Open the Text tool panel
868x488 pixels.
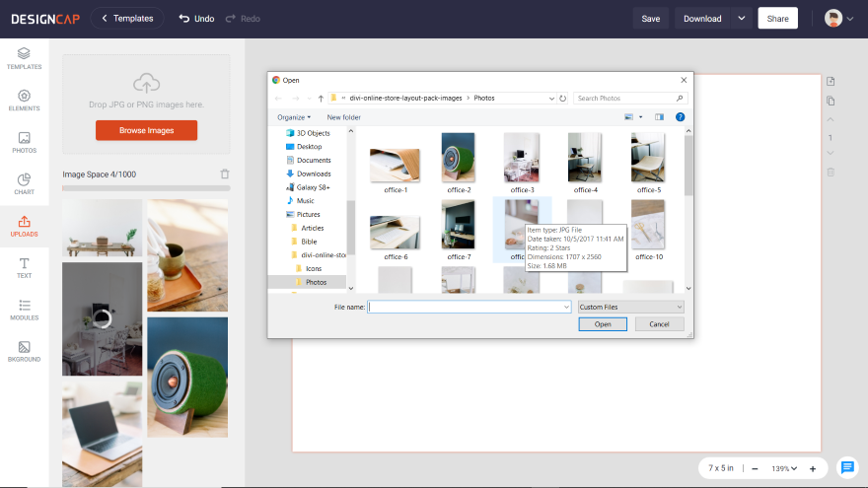pos(24,268)
